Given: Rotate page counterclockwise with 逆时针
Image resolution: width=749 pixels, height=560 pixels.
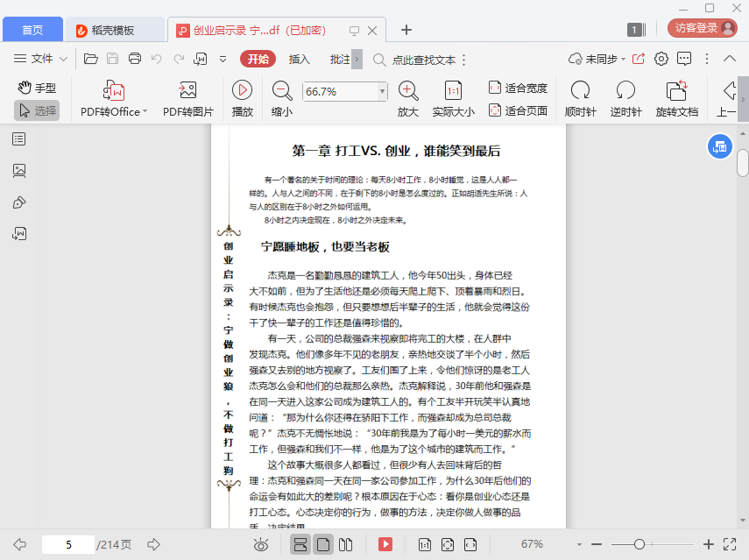Looking at the screenshot, I should point(625,90).
